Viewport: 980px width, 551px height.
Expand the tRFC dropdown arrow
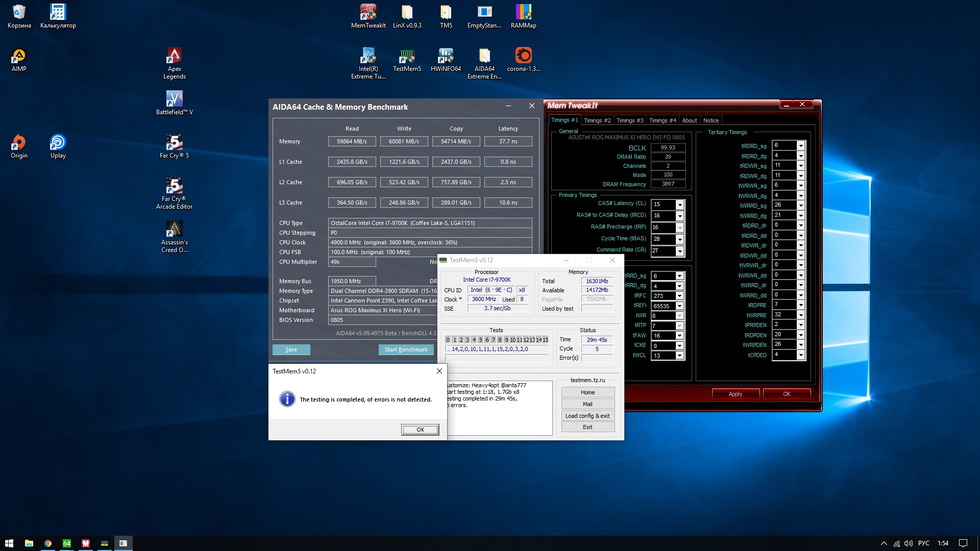click(x=679, y=296)
